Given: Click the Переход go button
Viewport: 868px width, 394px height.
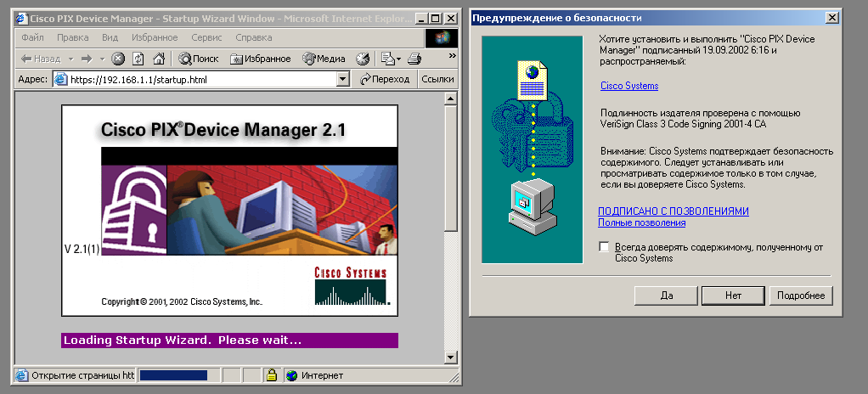Looking at the screenshot, I should click(386, 79).
